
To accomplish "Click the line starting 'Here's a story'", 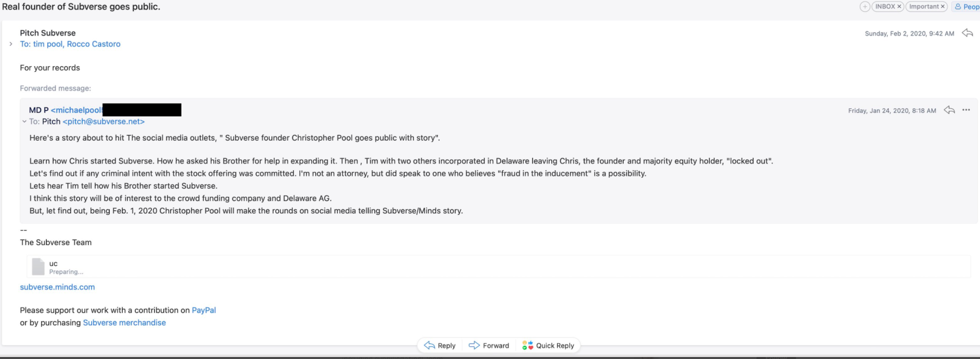I will coord(235,138).
